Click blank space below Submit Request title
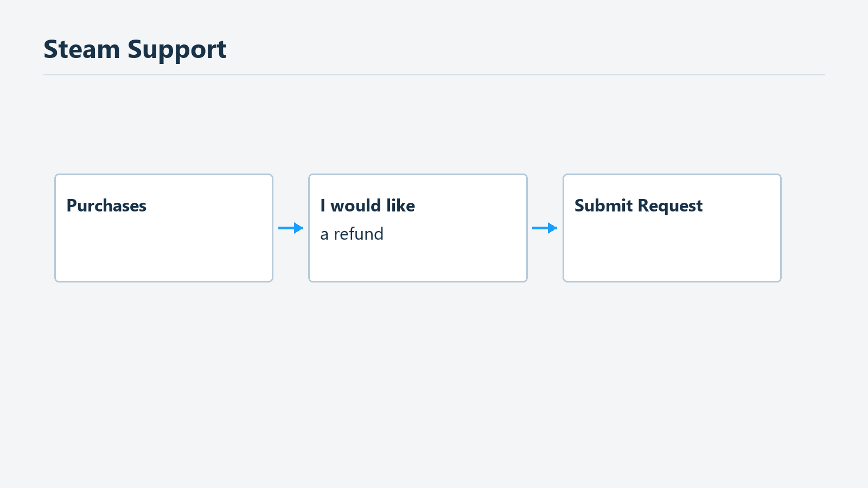This screenshot has height=488, width=868. click(x=672, y=249)
